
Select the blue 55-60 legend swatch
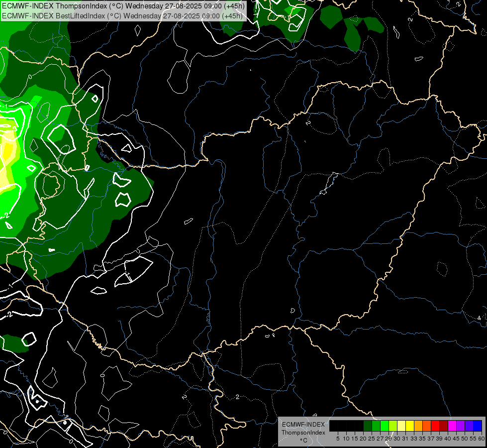(478, 426)
